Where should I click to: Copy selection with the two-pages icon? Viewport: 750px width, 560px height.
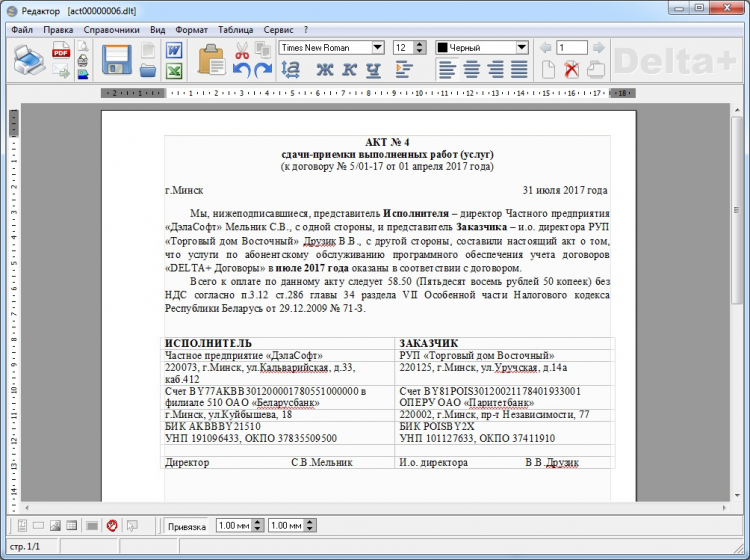263,49
